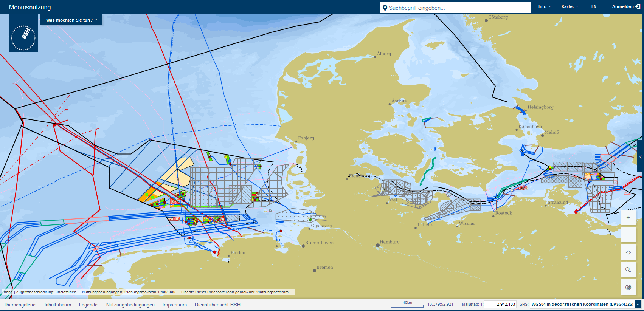Click the Maßstab scale input field
644x311 pixels.
click(500, 304)
